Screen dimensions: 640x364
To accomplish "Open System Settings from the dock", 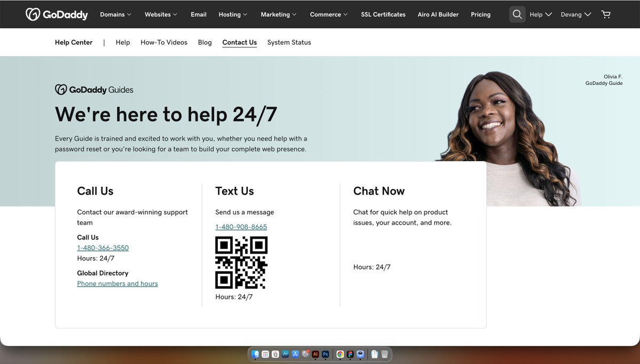I will pos(305,354).
